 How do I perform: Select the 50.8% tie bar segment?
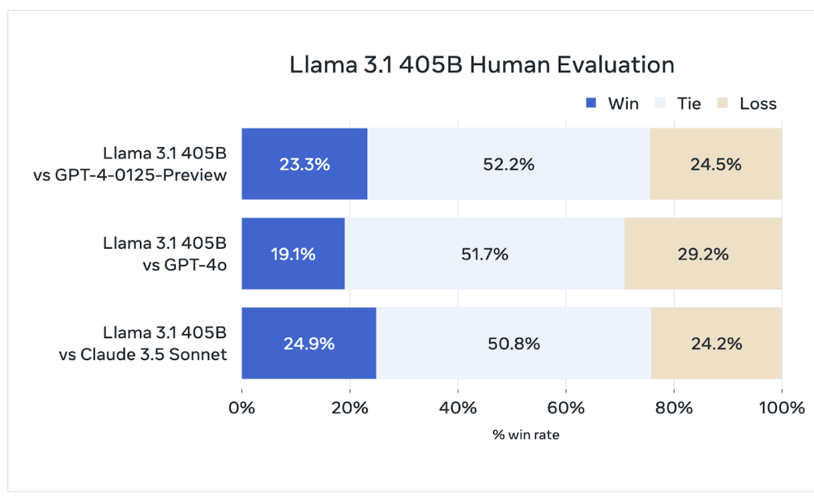coord(514,343)
